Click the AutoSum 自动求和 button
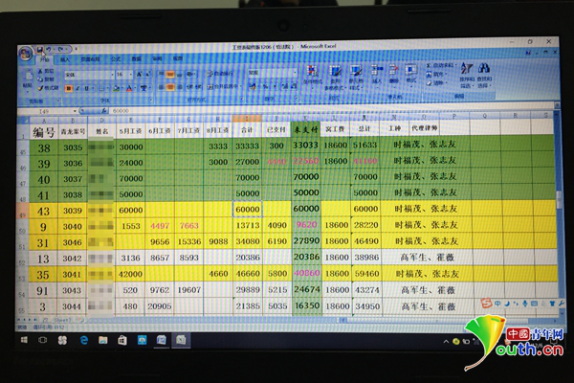574x383 pixels. (x=441, y=66)
